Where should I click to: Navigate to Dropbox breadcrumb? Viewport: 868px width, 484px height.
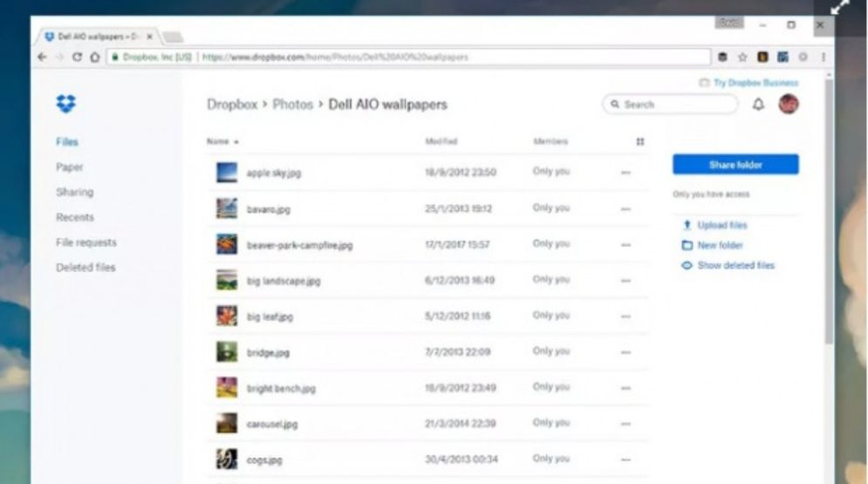pos(232,105)
